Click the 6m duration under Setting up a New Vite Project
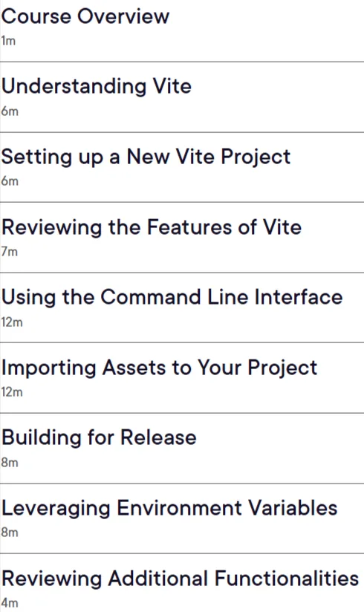The image size is (364, 612). [10, 181]
